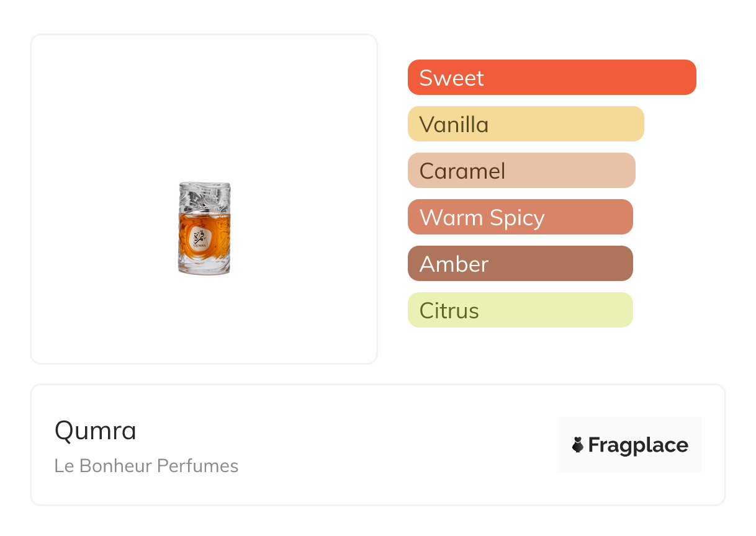The width and height of the screenshot is (756, 536).
Task: Click the white text label reading Sweet
Action: click(x=451, y=78)
